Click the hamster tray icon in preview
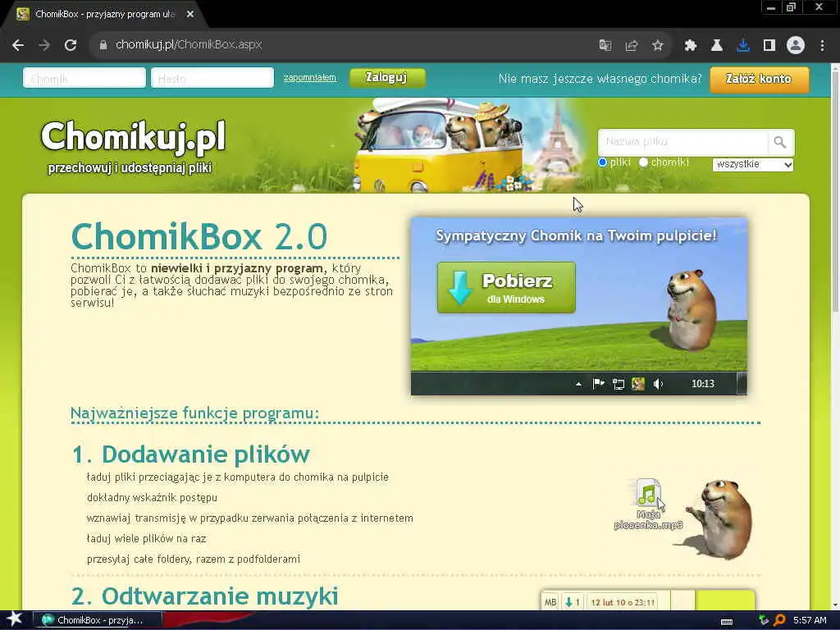This screenshot has width=840, height=630. pos(638,384)
